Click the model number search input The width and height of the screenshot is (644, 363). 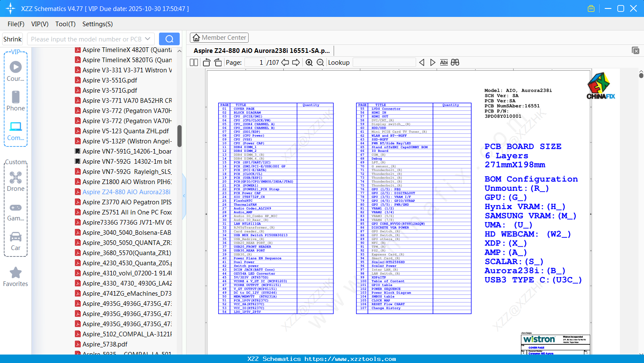86,39
